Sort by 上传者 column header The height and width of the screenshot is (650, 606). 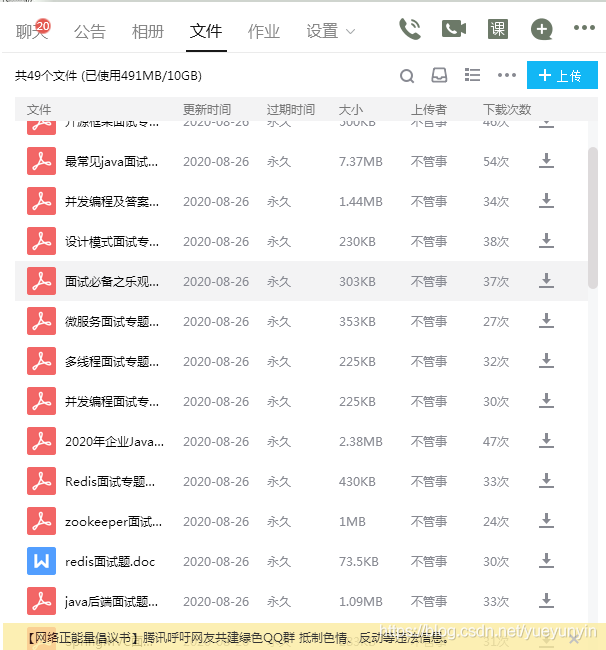click(429, 109)
